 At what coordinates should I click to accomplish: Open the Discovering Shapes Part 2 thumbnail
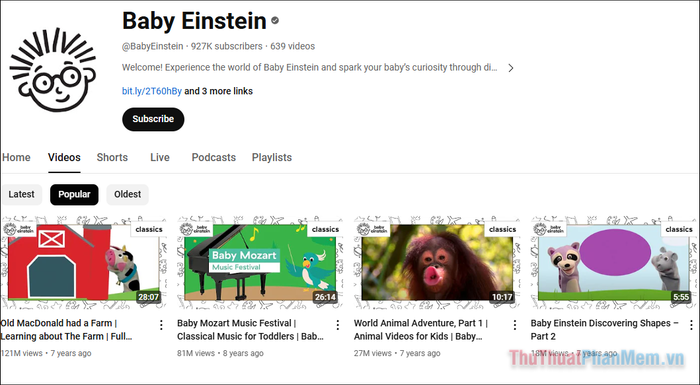(x=613, y=263)
